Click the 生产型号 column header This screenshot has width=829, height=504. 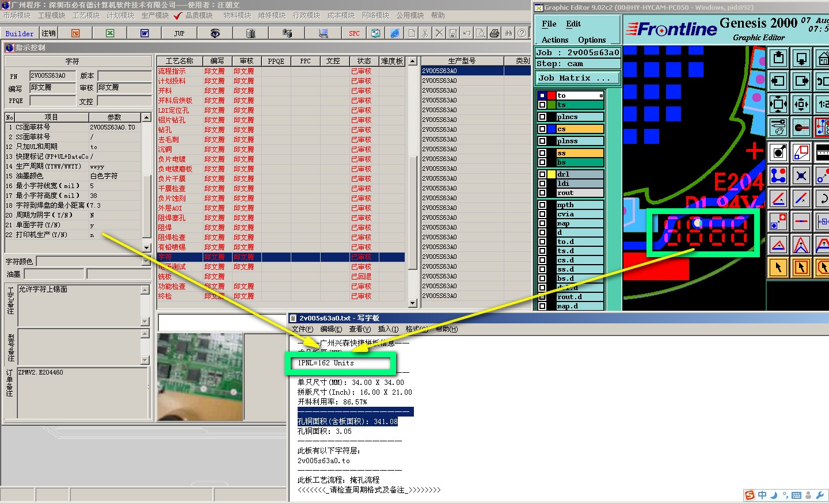pos(462,61)
